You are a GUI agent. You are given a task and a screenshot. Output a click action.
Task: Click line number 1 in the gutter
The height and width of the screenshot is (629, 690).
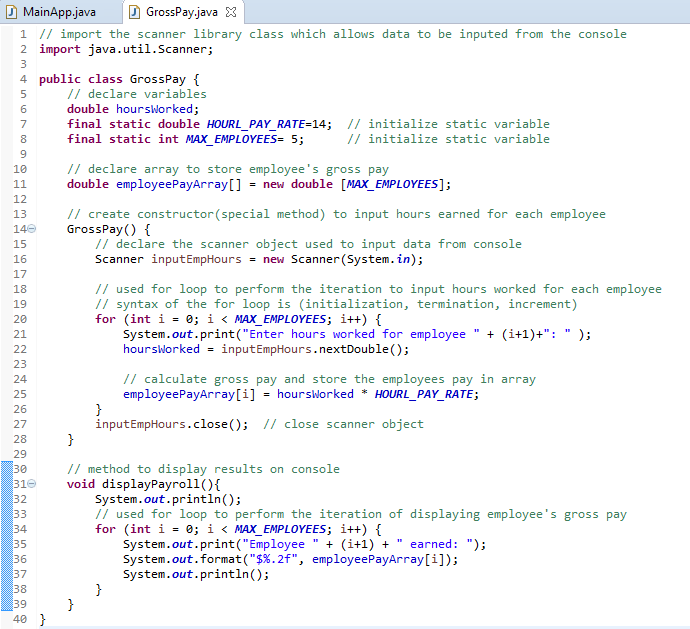[x=23, y=34]
